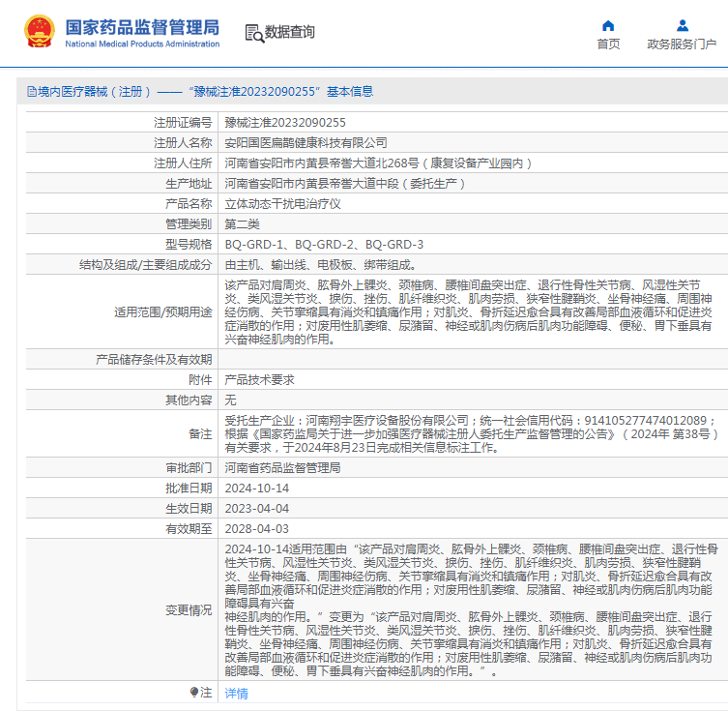This screenshot has width=728, height=711.
Task: Click the 管理类别 label
Action: 189,224
